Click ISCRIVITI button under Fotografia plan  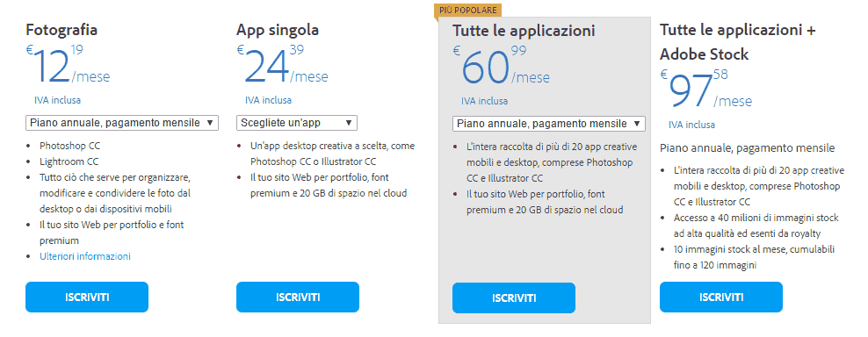coord(87,298)
